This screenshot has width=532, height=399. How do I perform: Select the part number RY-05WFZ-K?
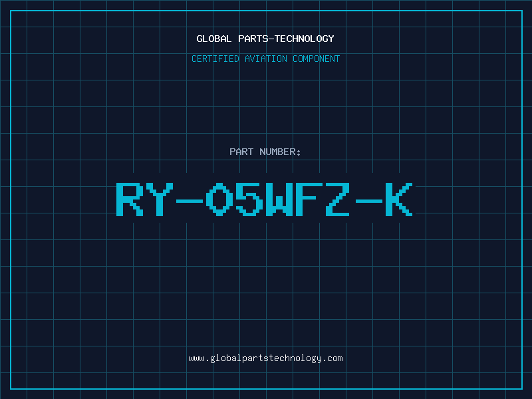pos(265,199)
